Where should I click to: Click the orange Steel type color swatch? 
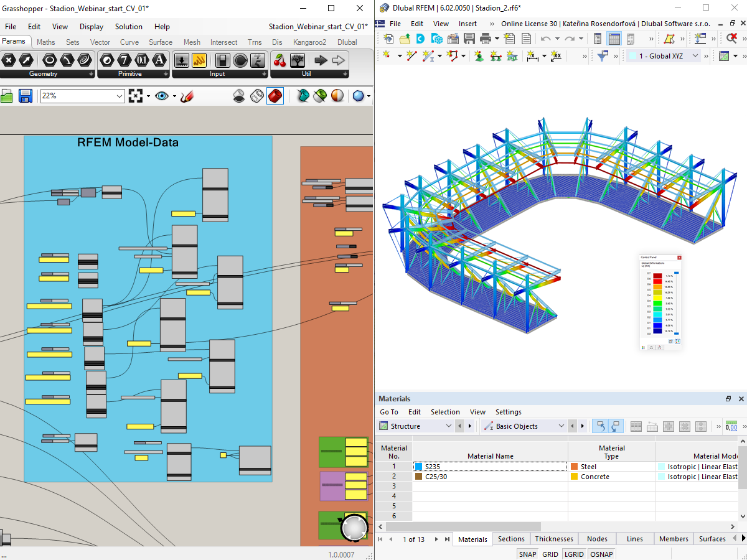click(x=574, y=466)
